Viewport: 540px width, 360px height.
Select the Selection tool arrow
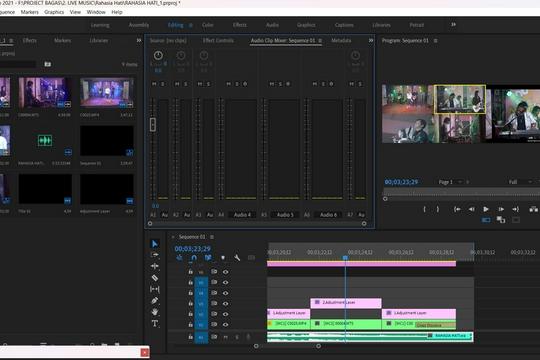click(x=155, y=244)
